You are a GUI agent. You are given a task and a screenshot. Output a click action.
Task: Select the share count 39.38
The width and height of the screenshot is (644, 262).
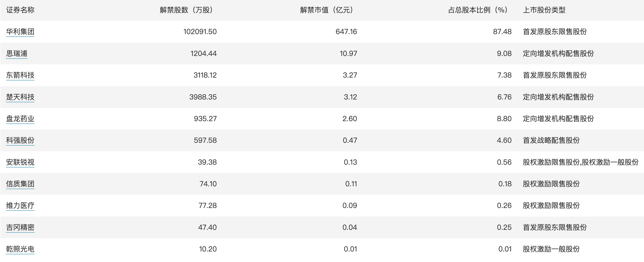click(207, 162)
